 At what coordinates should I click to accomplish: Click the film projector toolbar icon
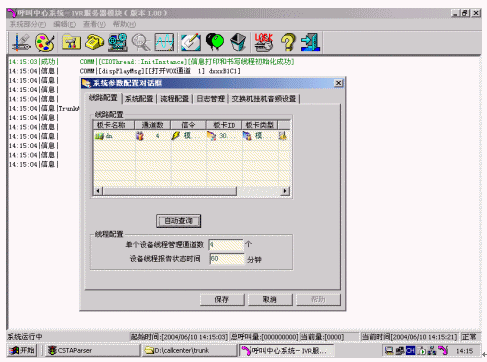coord(118,42)
